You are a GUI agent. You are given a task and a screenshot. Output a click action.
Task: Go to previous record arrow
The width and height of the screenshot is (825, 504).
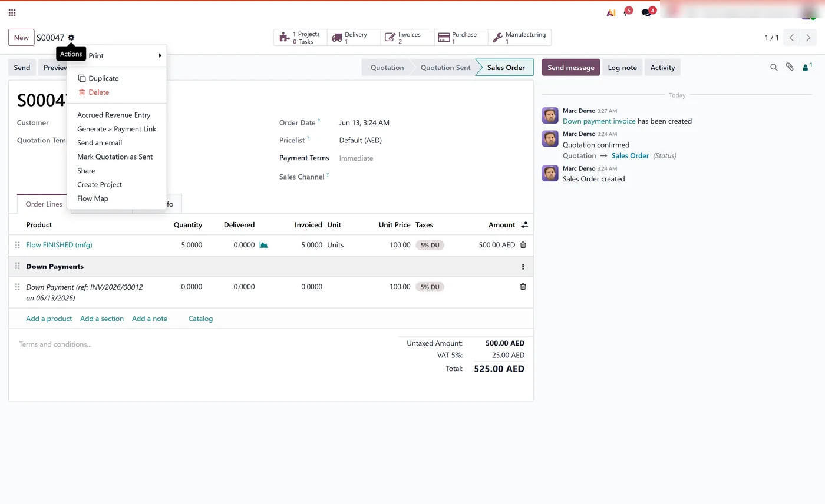791,38
